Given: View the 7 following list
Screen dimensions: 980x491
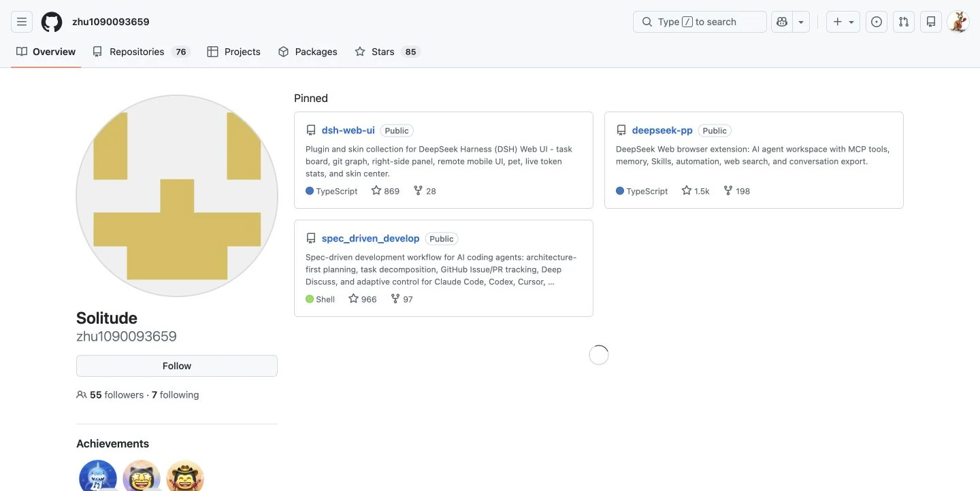Looking at the screenshot, I should 176,395.
